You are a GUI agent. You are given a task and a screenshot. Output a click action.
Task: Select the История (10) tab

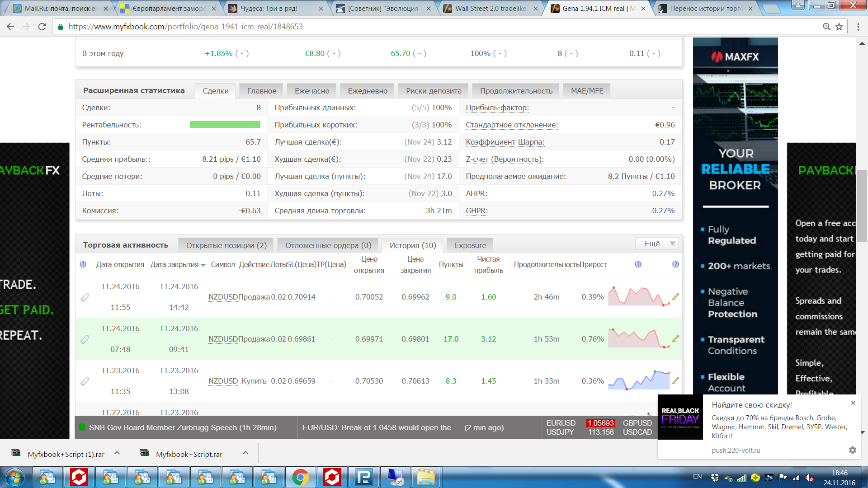pyautogui.click(x=413, y=245)
